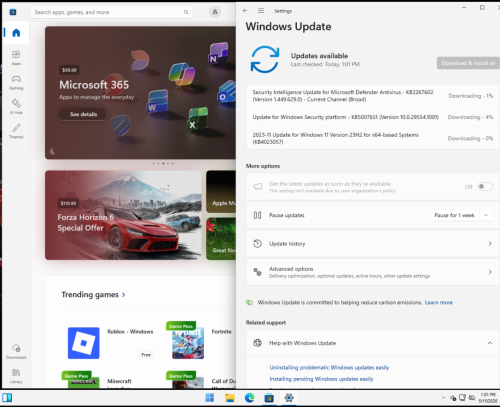Collapse Help with Windows Update section
This screenshot has width=500, height=407.
click(x=490, y=343)
